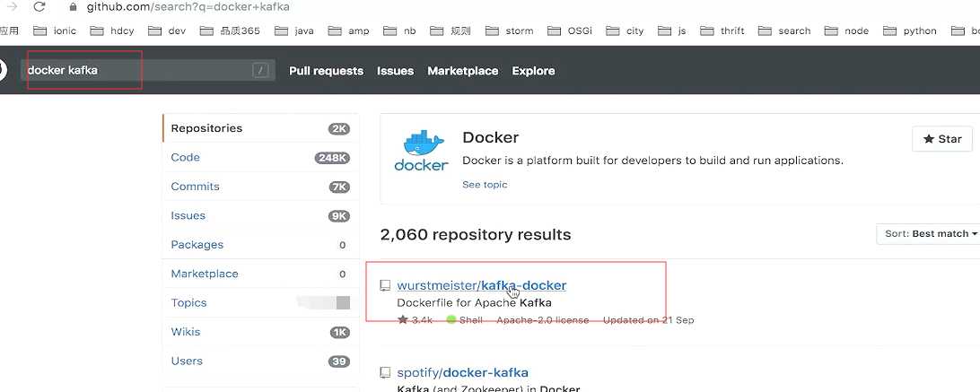Open the storm bookmarks folder
980x392 pixels.
[x=510, y=30]
